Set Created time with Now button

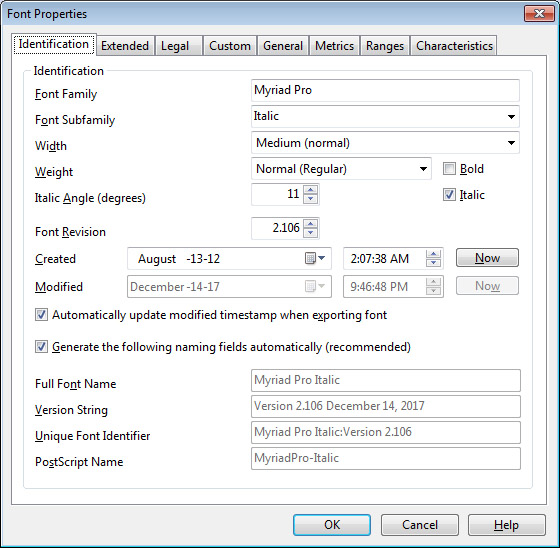point(487,258)
